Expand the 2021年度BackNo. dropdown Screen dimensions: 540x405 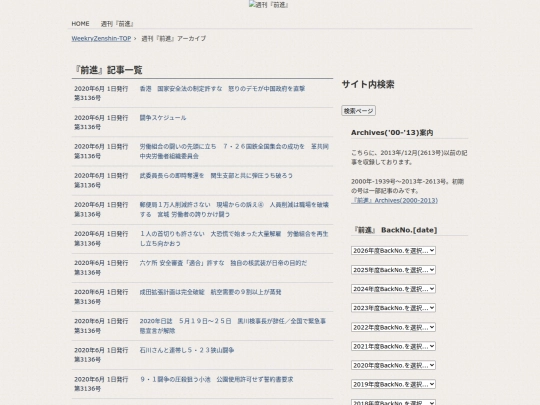393,346
